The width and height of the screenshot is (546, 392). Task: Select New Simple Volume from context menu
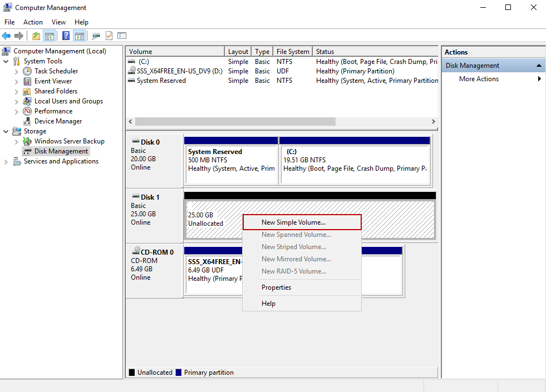293,222
